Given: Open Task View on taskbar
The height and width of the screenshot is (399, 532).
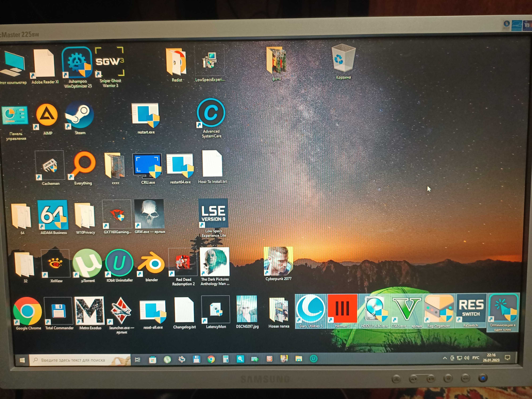Looking at the screenshot, I should click(138, 359).
